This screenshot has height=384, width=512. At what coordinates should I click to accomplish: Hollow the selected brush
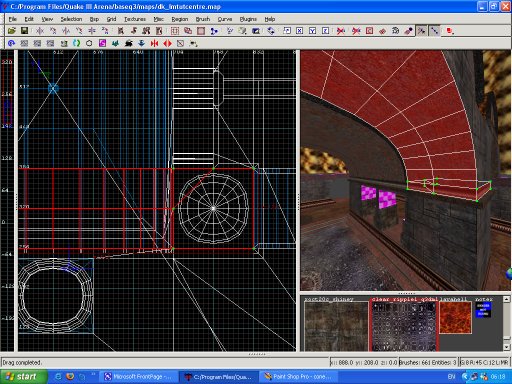pyautogui.click(x=201, y=31)
